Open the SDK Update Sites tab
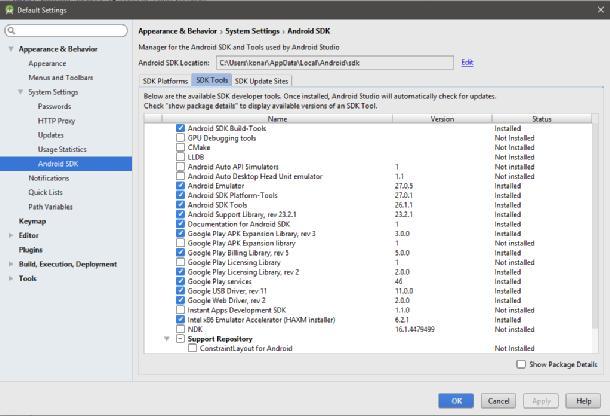The image size is (610, 416). [261, 81]
